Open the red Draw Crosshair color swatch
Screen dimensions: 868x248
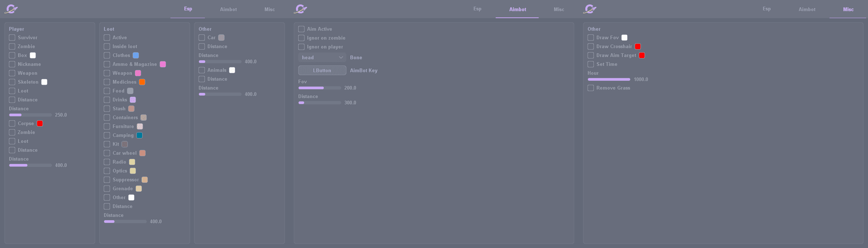click(638, 47)
